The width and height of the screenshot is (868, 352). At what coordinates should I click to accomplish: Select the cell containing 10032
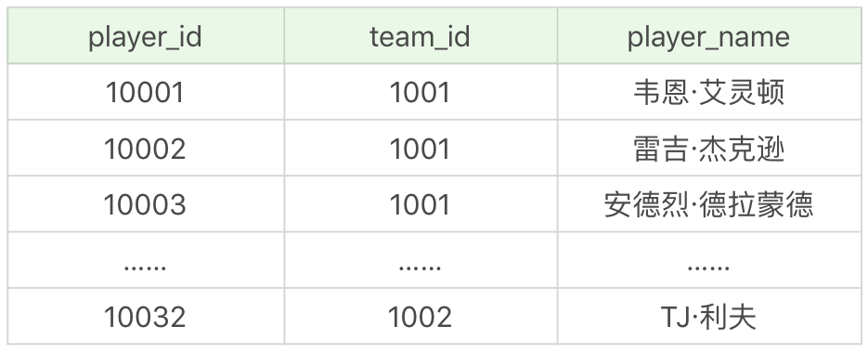point(146,317)
